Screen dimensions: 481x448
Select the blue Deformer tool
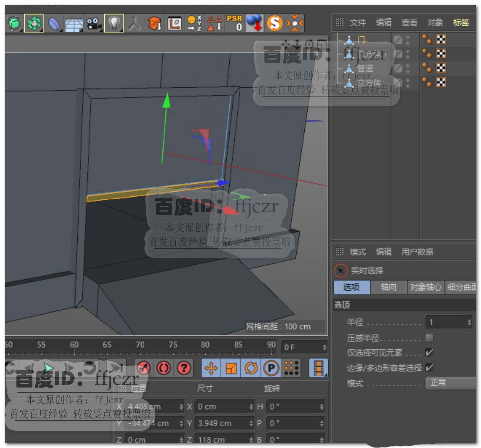(x=54, y=24)
